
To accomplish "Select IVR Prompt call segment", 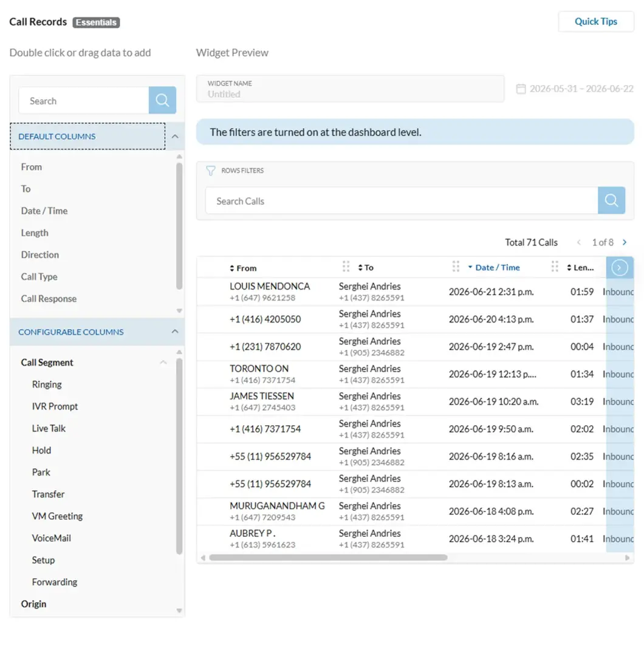I will point(55,406).
